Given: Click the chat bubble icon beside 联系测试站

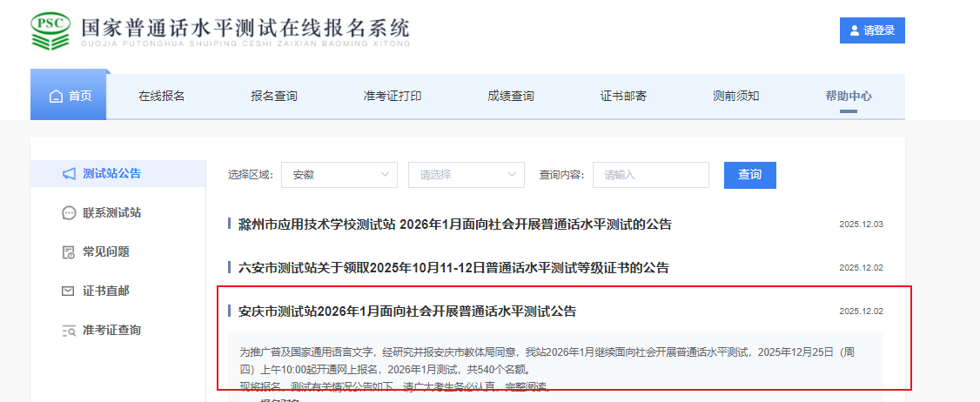Looking at the screenshot, I should click(x=69, y=213).
